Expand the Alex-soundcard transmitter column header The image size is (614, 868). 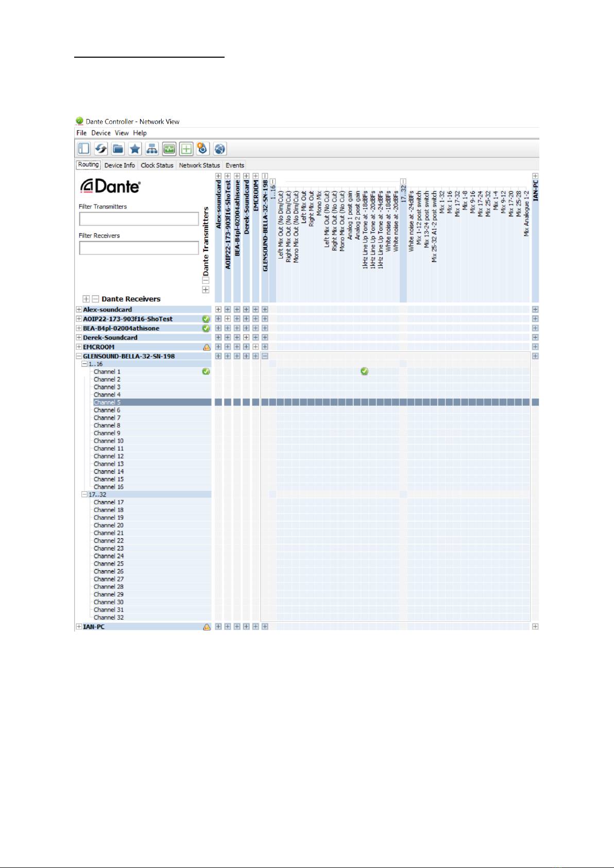218,176
